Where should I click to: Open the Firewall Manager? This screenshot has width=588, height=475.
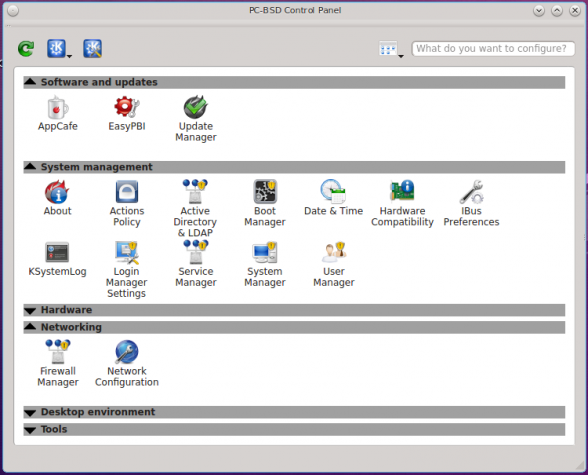pos(58,364)
